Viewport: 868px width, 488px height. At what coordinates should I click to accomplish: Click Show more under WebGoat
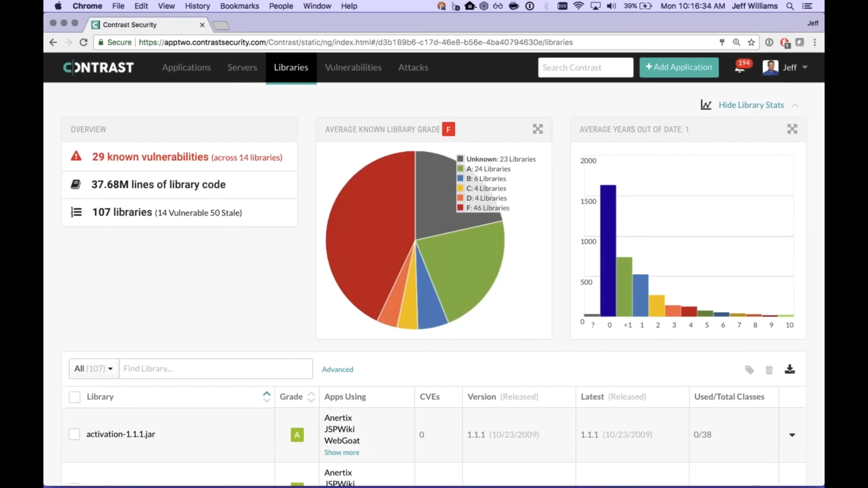[342, 452]
